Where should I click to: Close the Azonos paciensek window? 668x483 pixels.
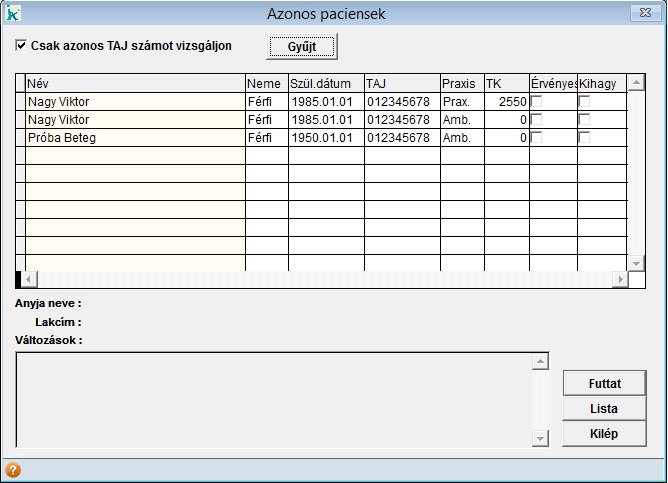(x=641, y=14)
